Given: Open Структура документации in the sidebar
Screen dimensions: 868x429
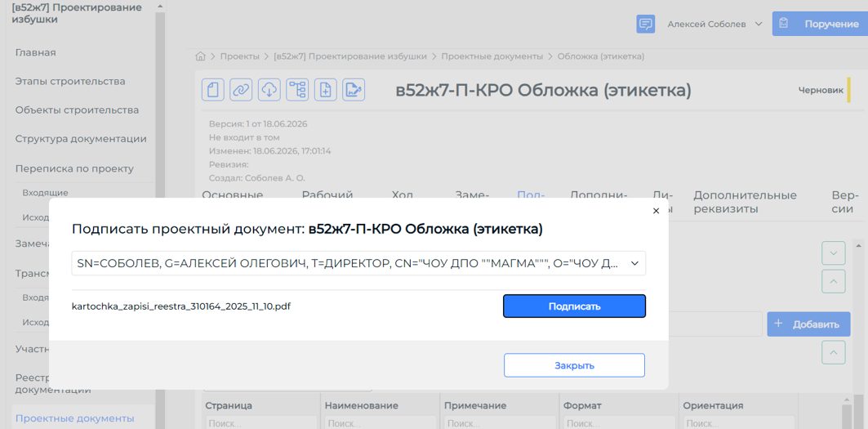Looking at the screenshot, I should (x=81, y=139).
